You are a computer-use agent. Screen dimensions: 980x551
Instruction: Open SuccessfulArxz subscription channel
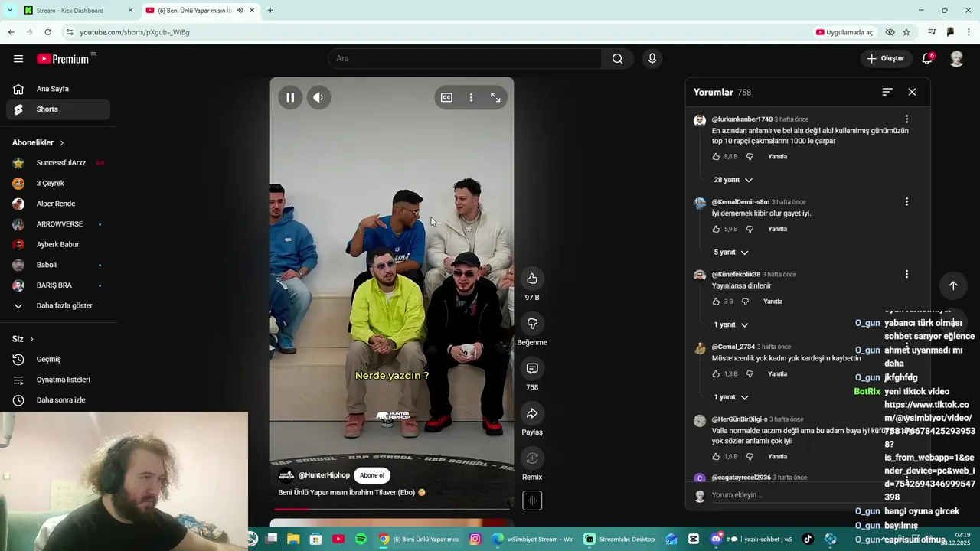[58, 163]
